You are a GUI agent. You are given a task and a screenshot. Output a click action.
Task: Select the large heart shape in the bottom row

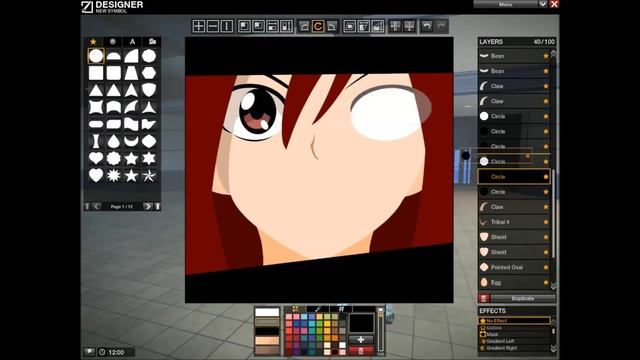click(x=96, y=176)
